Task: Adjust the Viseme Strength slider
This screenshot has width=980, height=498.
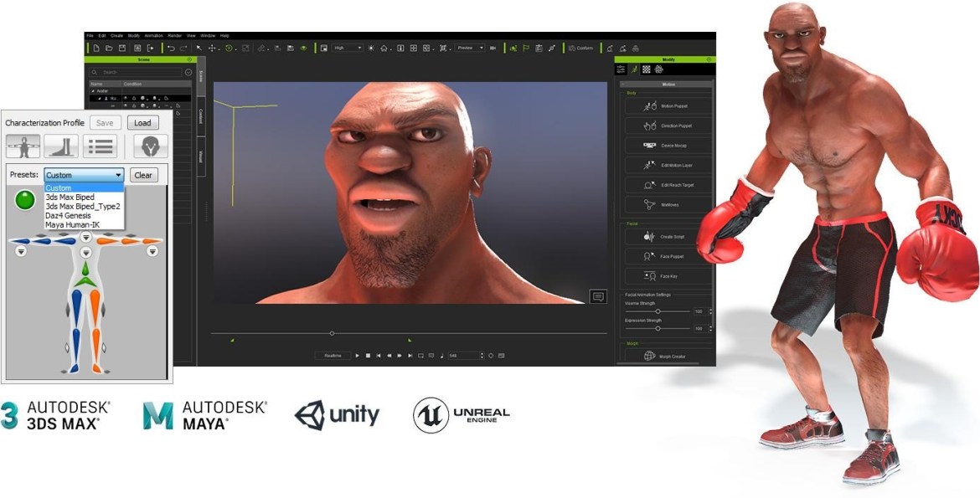Action: [658, 311]
